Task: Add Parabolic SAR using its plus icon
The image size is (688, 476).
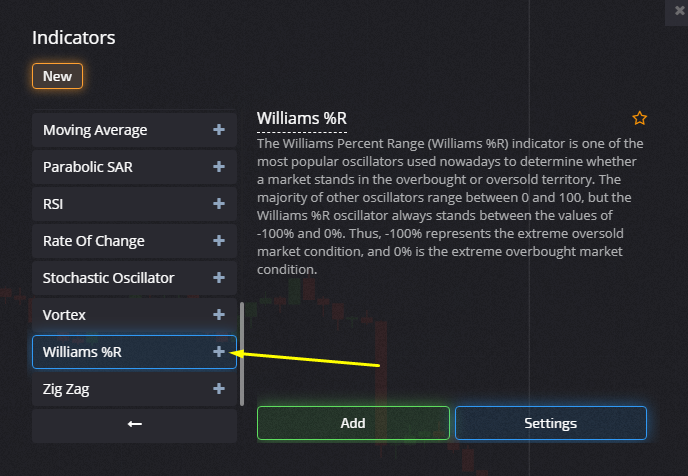Action: (219, 167)
